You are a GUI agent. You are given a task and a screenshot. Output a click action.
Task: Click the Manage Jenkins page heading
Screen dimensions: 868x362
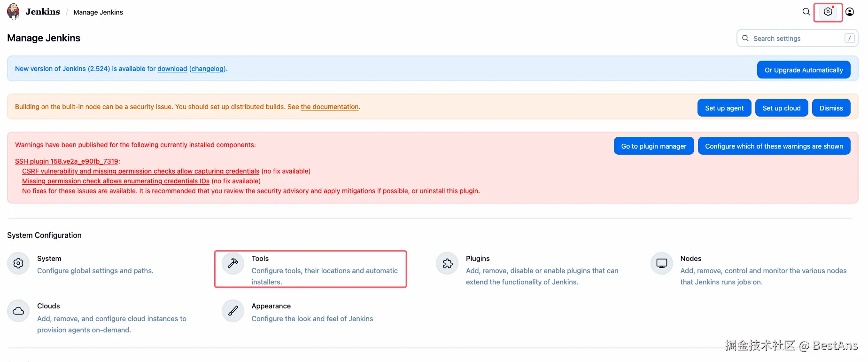[44, 38]
